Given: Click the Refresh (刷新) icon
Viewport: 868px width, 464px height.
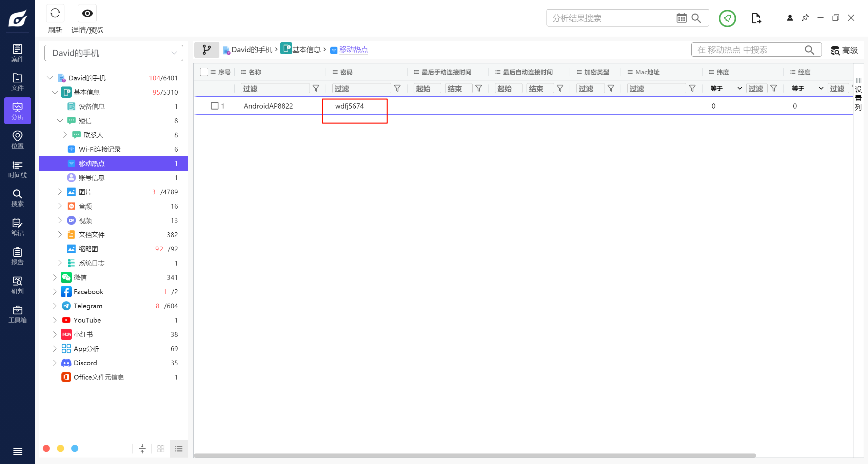Looking at the screenshot, I should tap(55, 14).
